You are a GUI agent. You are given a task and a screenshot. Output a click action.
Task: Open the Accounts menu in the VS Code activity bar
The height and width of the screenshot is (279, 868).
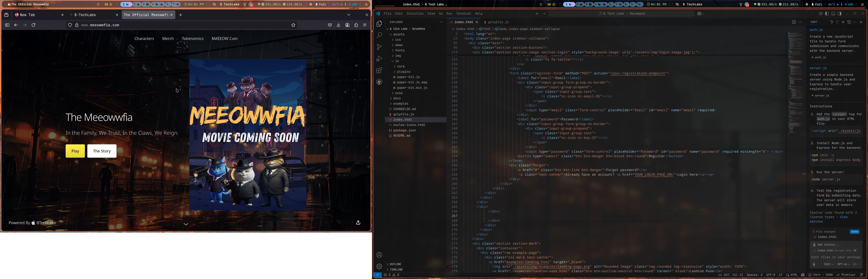[x=379, y=255]
